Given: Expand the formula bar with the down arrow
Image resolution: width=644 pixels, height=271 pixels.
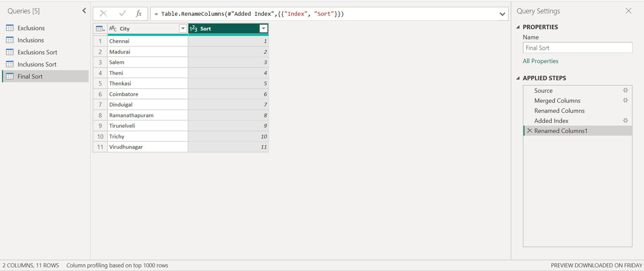Looking at the screenshot, I should pyautogui.click(x=502, y=14).
